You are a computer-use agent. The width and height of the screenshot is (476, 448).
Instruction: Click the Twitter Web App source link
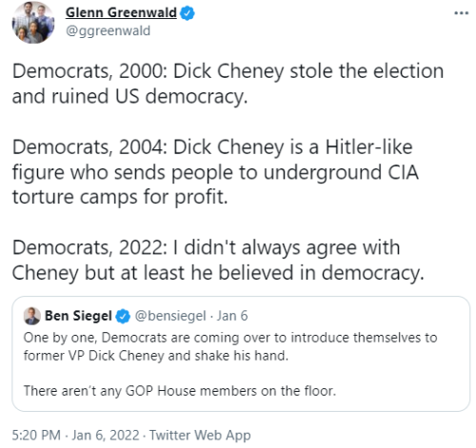point(200,436)
